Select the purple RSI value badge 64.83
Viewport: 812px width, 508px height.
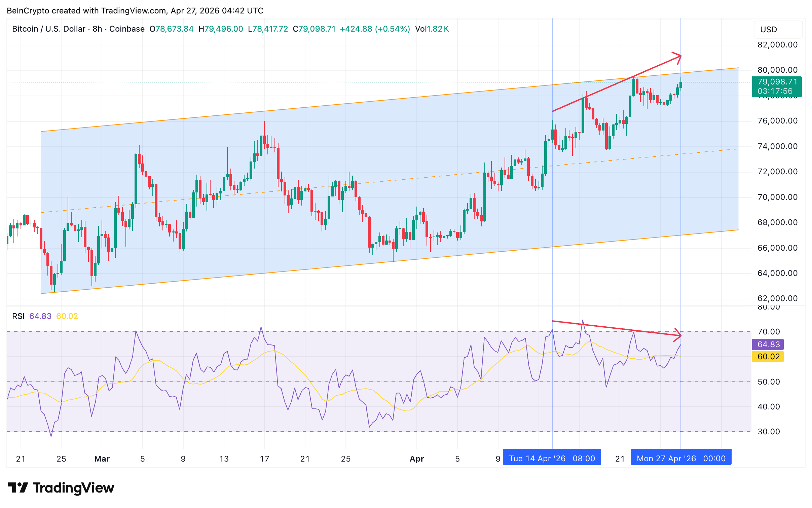point(768,345)
